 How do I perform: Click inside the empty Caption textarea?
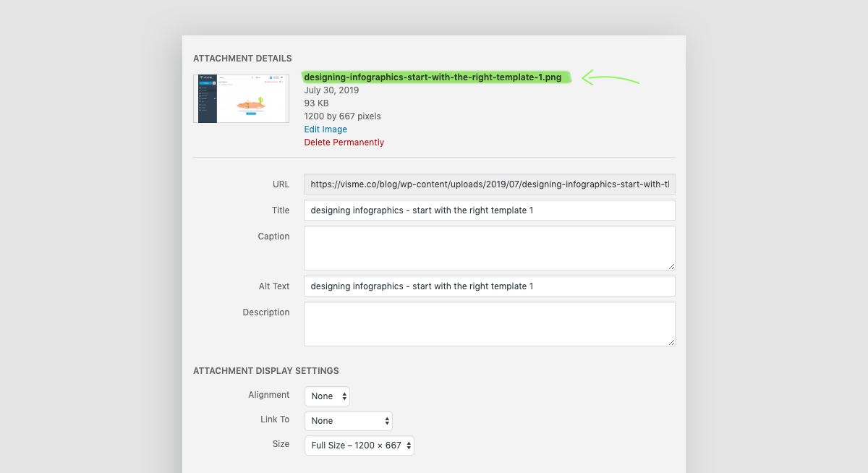point(489,248)
